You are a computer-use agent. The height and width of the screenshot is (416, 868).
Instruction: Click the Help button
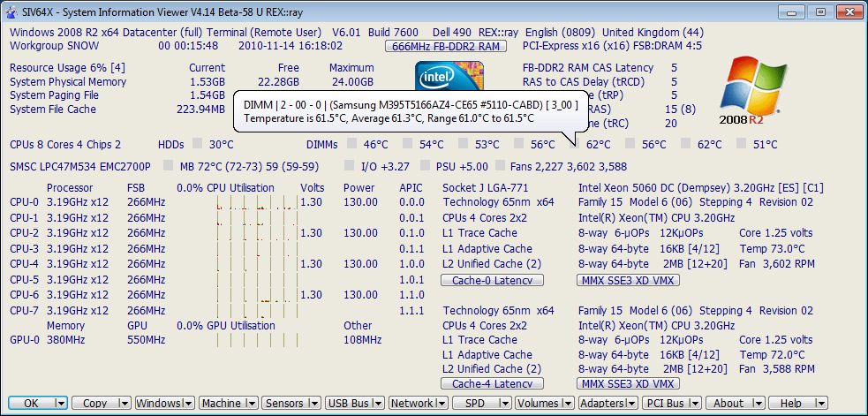pyautogui.click(x=798, y=404)
